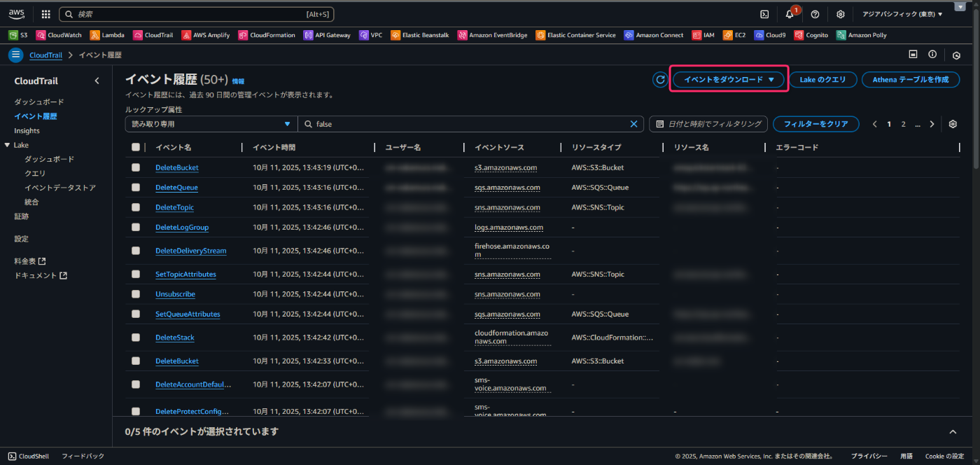Click Athena テーブルを作成 button
The height and width of the screenshot is (465, 980).
pos(910,80)
